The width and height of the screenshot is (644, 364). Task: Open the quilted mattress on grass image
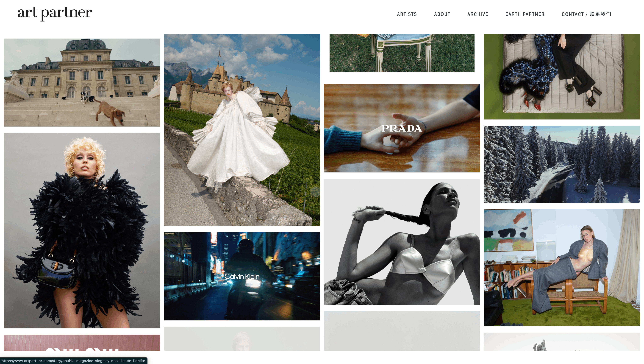coord(562,77)
